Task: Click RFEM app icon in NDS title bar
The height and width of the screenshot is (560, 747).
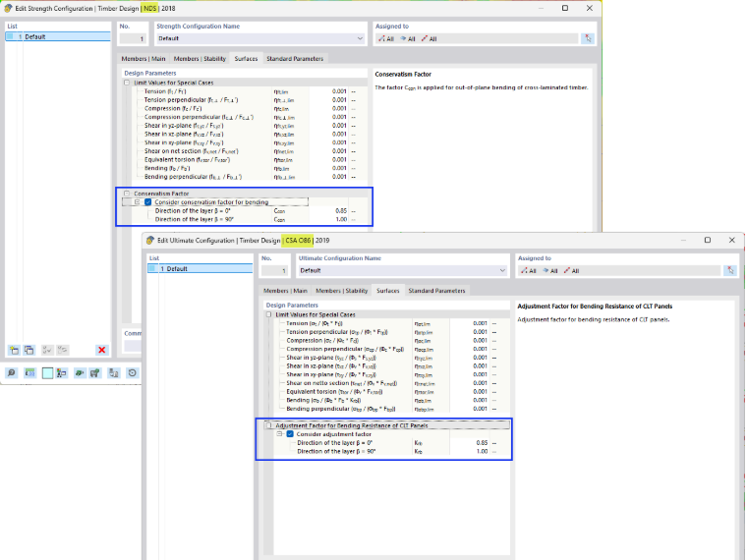Action: [x=8, y=8]
